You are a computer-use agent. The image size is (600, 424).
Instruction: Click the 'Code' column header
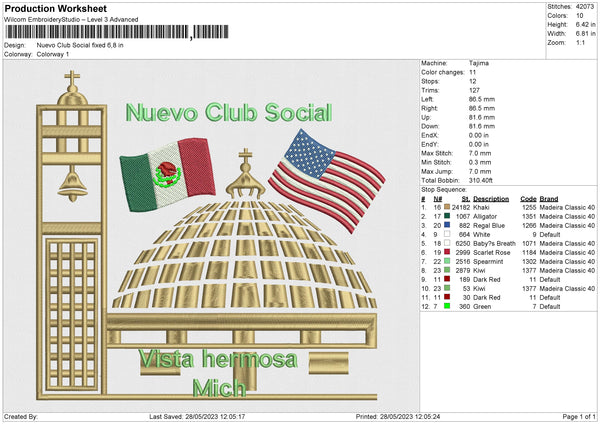[528, 199]
